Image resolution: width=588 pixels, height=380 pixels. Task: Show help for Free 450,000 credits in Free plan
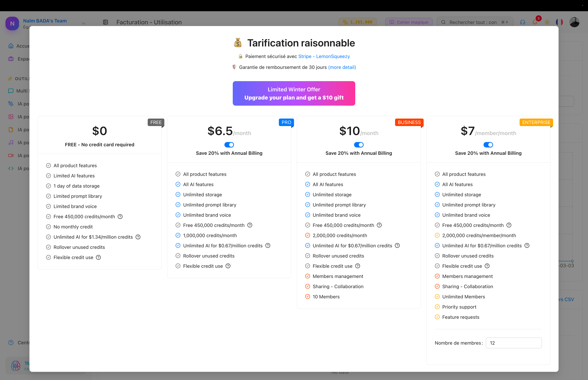tap(120, 216)
